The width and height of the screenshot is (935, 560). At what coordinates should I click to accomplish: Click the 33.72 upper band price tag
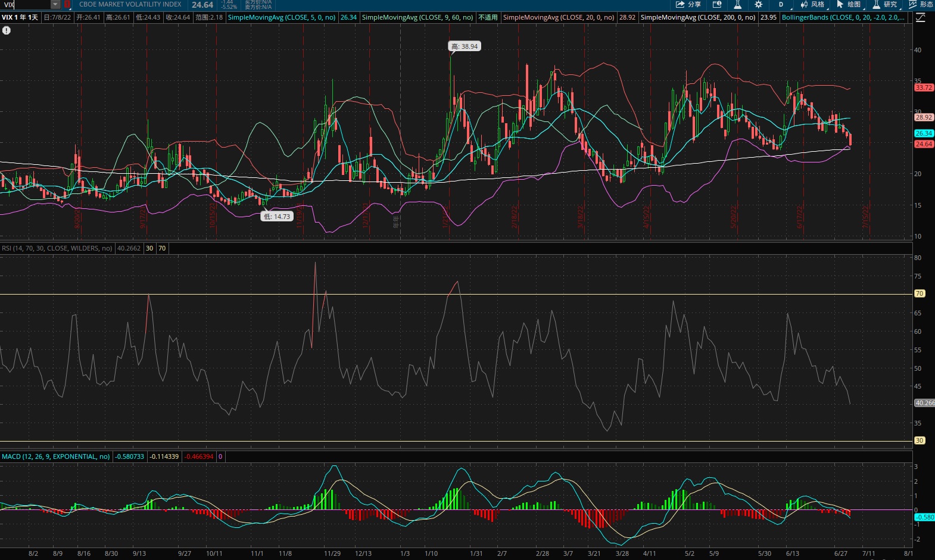924,87
